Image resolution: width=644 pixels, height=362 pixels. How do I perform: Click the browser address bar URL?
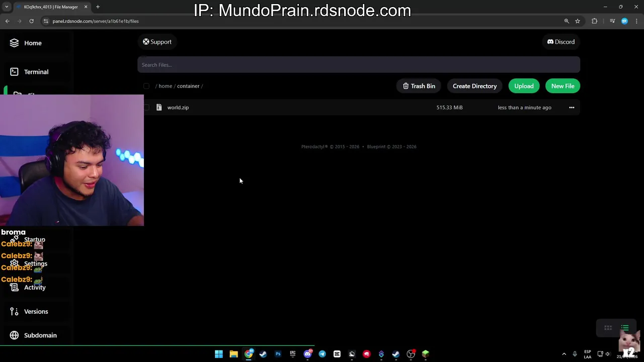pos(96,21)
